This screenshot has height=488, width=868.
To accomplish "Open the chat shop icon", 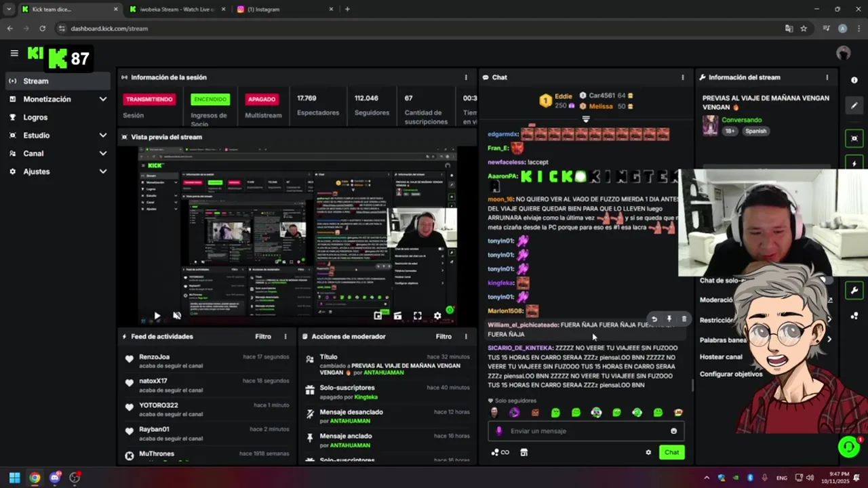I will [524, 453].
